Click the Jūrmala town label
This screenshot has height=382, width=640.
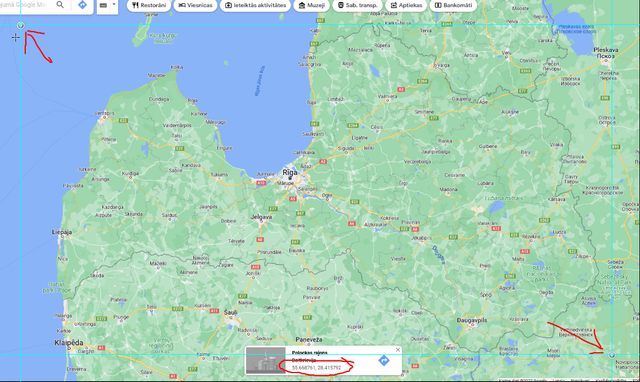(x=265, y=174)
